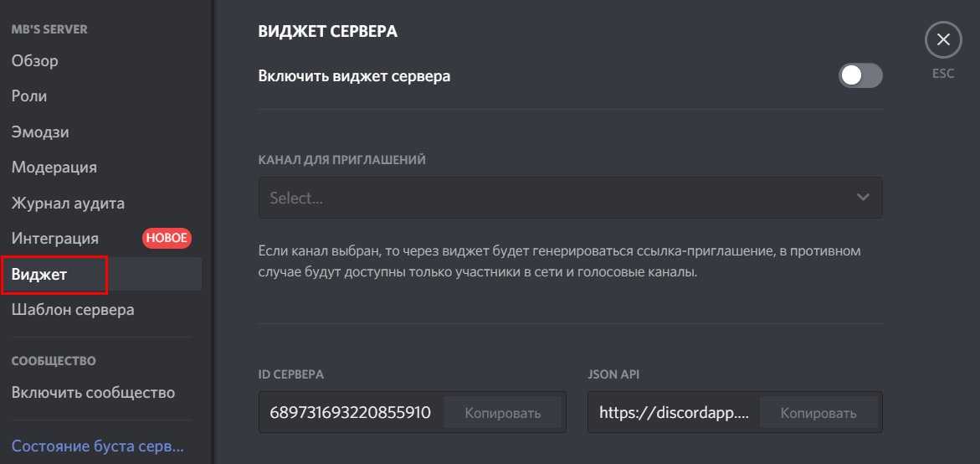Click the chevron arrow in channel dropdown

863,198
